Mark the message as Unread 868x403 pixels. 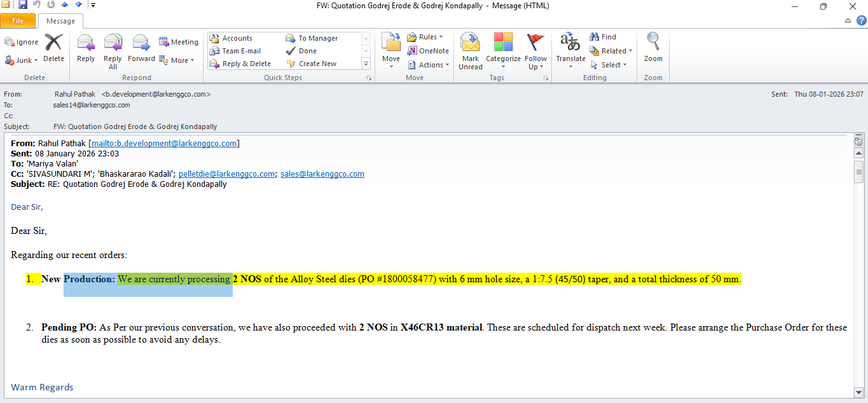coord(471,51)
